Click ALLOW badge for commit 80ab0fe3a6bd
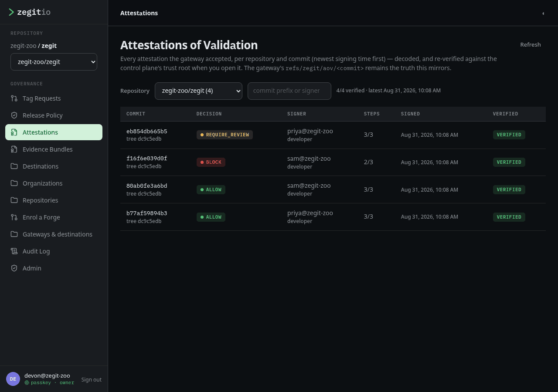558x392 pixels. click(x=211, y=189)
